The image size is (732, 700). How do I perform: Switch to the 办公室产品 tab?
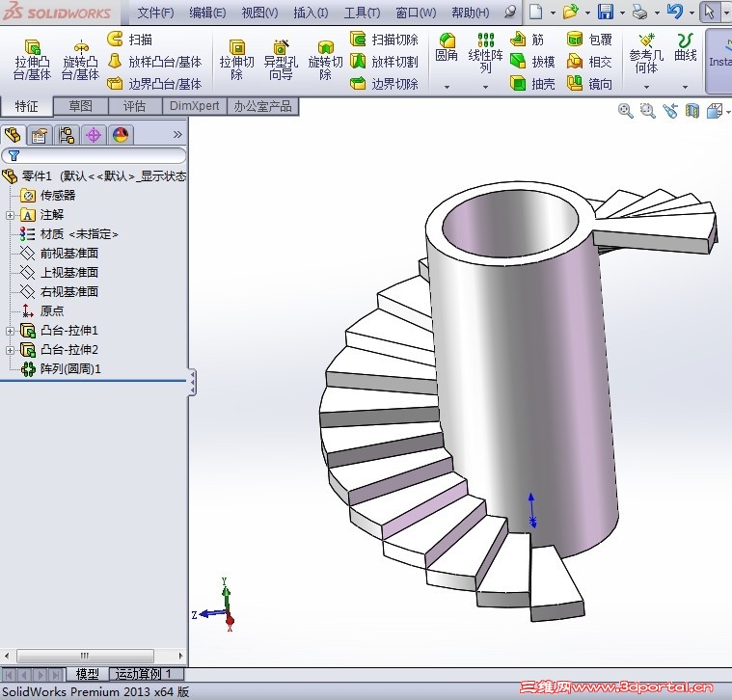click(x=263, y=106)
